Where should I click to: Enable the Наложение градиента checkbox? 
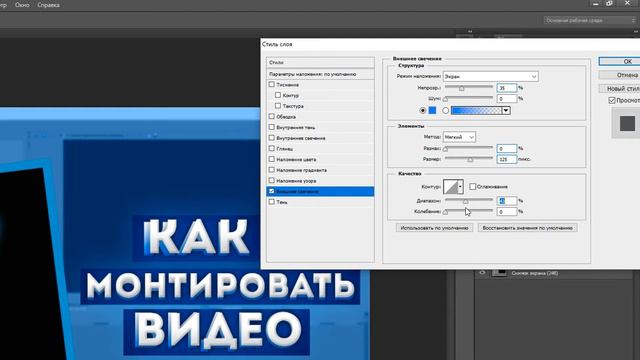272,170
